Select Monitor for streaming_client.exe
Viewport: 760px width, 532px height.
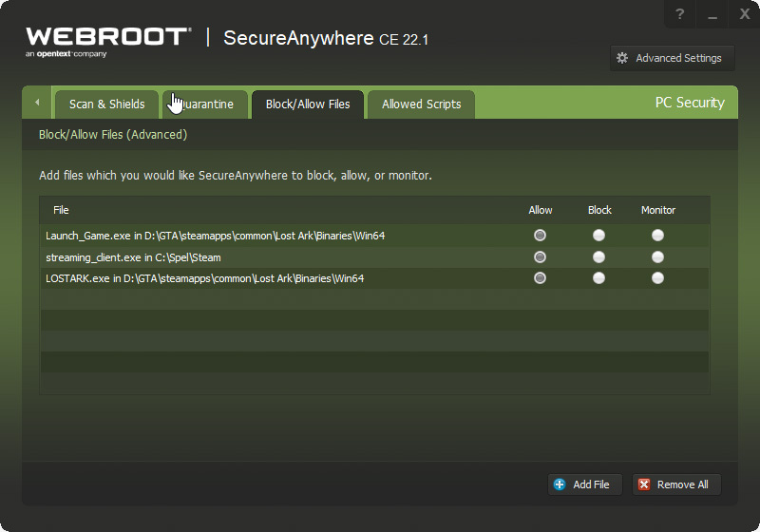pos(657,256)
